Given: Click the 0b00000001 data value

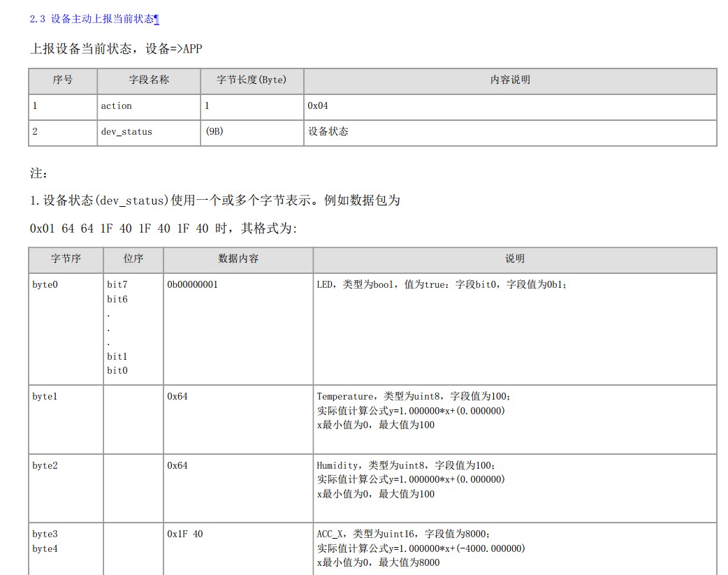Looking at the screenshot, I should pos(192,284).
